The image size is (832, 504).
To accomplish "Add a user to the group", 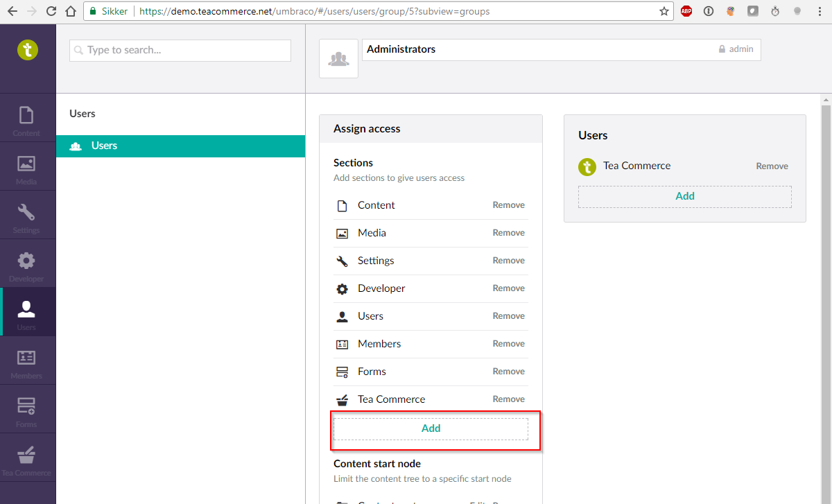I will [x=685, y=196].
